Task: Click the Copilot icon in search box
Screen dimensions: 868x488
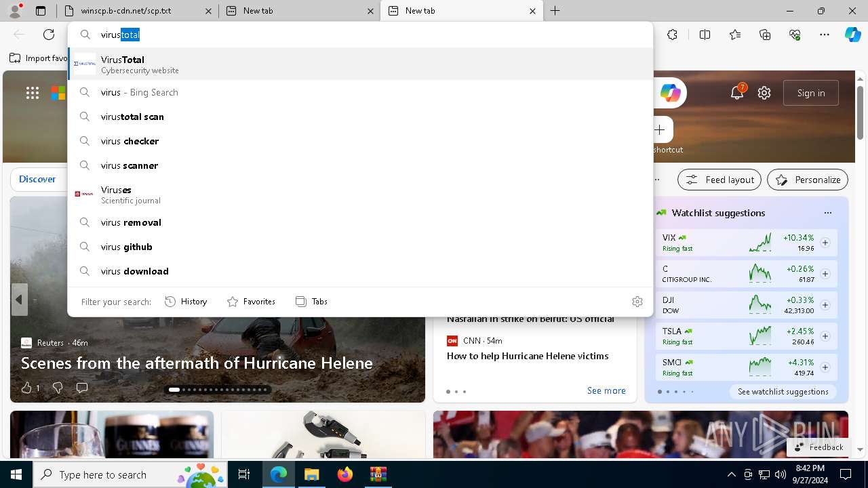Action: point(671,93)
